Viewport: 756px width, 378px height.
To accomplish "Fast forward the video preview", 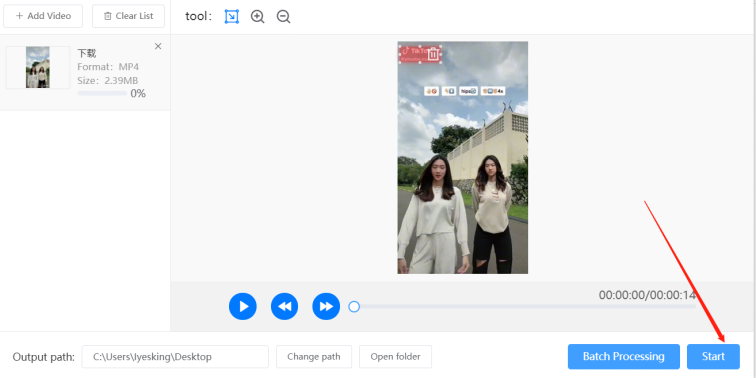I will pyautogui.click(x=326, y=306).
